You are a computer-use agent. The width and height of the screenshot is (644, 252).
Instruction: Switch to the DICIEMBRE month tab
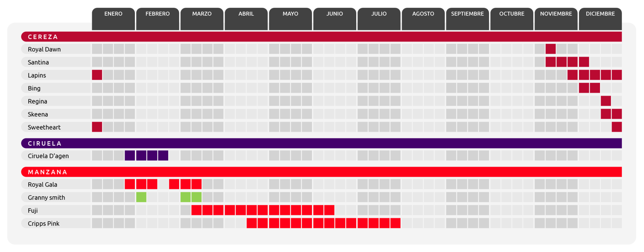point(600,14)
